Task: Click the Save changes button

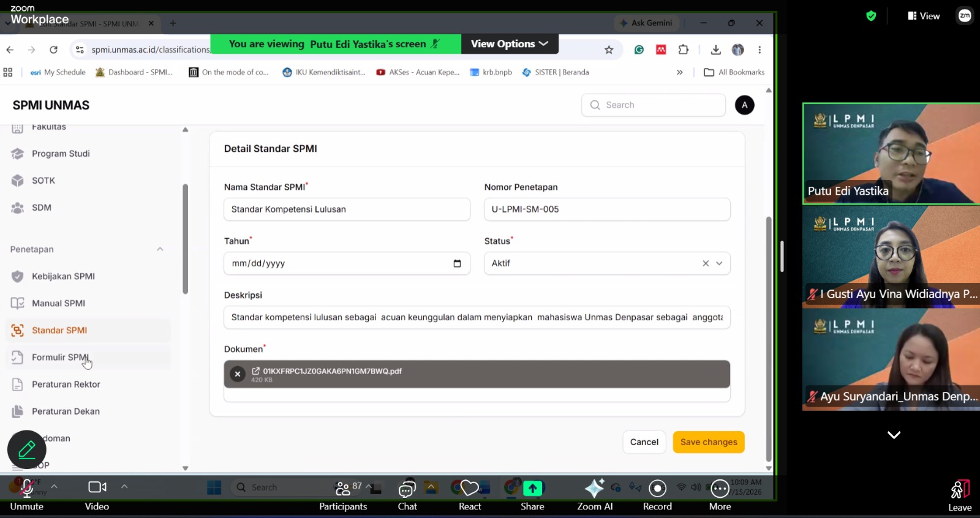Action: click(x=709, y=442)
